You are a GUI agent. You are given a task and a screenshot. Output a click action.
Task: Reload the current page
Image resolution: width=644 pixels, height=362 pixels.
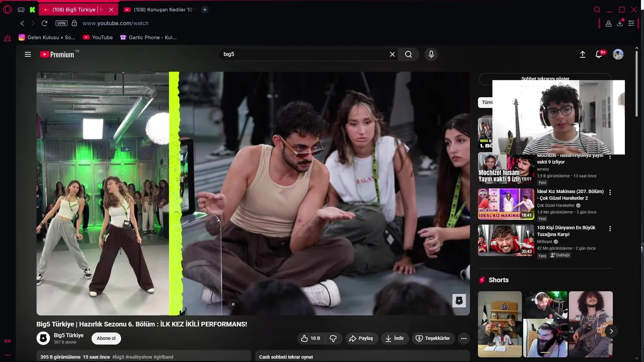(44, 23)
